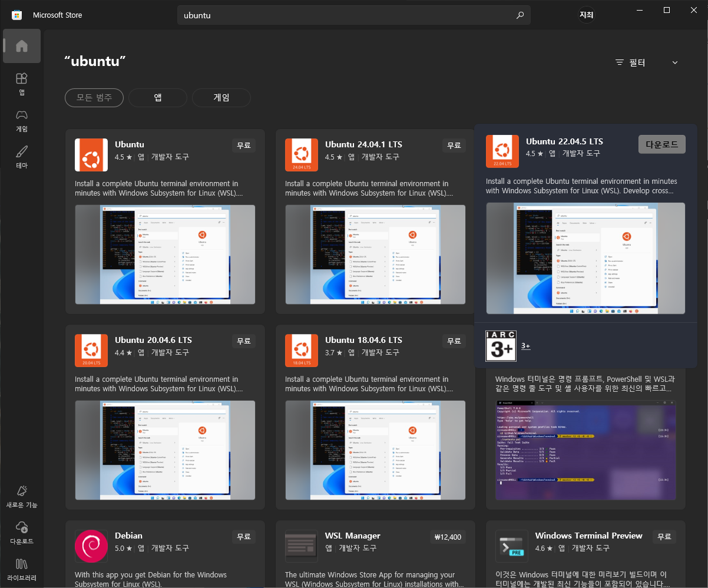The height and width of the screenshot is (588, 708).
Task: Click the Ubuntu 18.04.6 LTS title text
Action: [363, 340]
